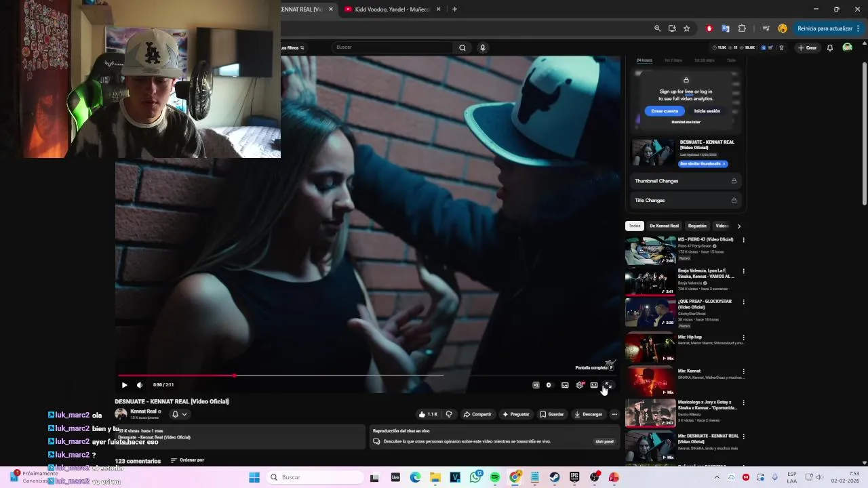
Task: Open Spotify from the taskbar
Action: [x=495, y=477]
